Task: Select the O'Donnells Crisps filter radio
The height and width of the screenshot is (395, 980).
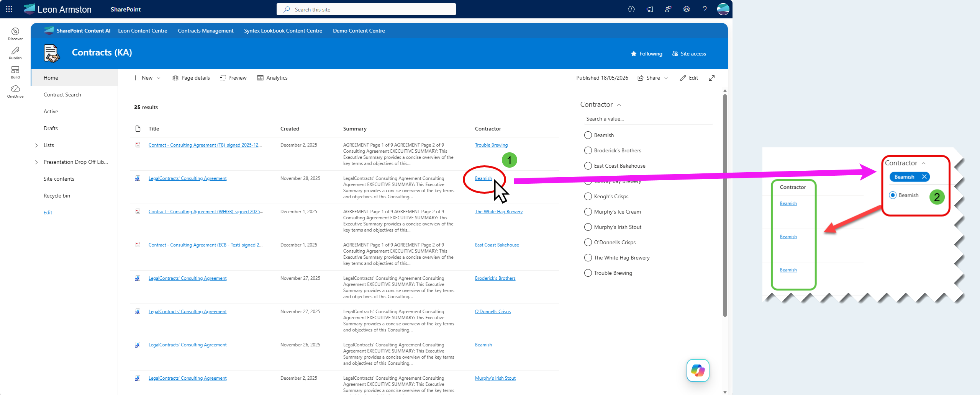Action: pyautogui.click(x=588, y=242)
